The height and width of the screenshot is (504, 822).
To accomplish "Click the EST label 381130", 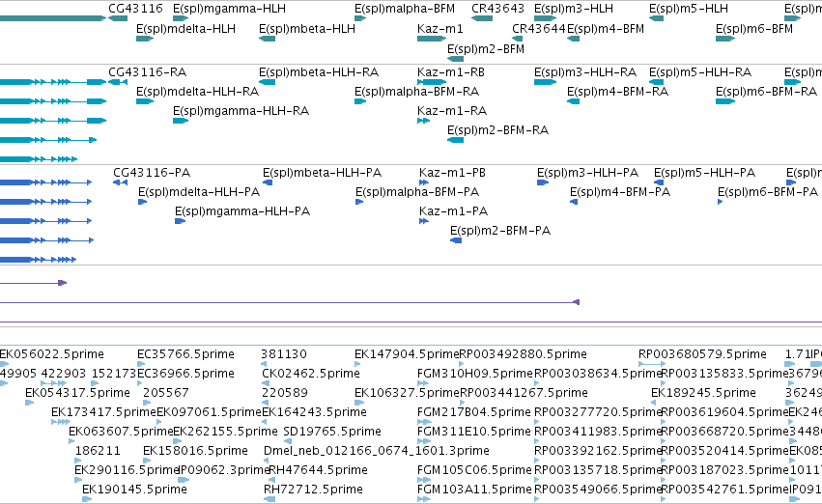I will click(x=284, y=354).
